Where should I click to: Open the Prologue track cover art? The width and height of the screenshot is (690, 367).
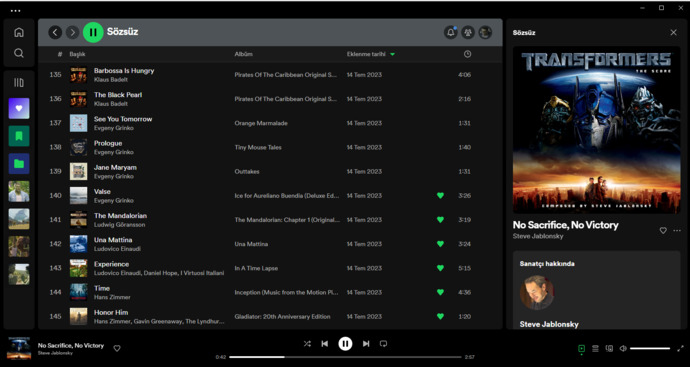[x=78, y=147]
